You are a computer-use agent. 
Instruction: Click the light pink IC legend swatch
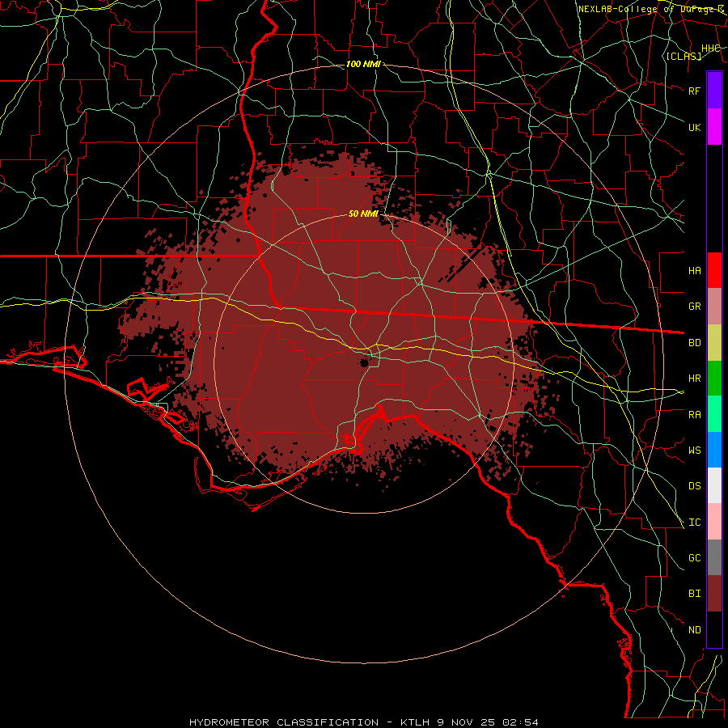(x=714, y=522)
